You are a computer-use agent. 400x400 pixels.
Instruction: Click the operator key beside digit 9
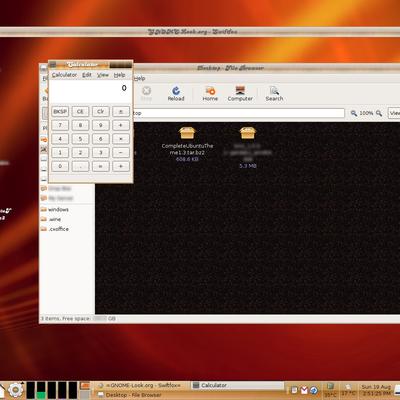121,125
